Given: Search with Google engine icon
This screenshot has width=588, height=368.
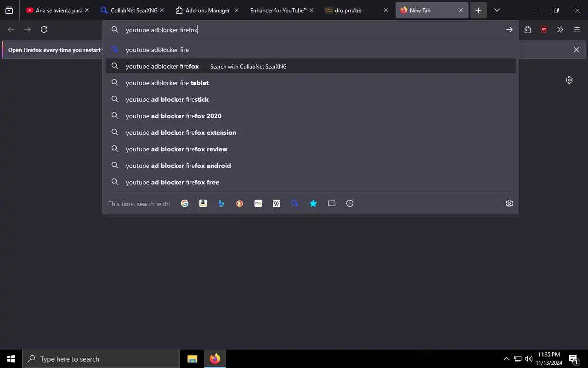Looking at the screenshot, I should point(185,203).
